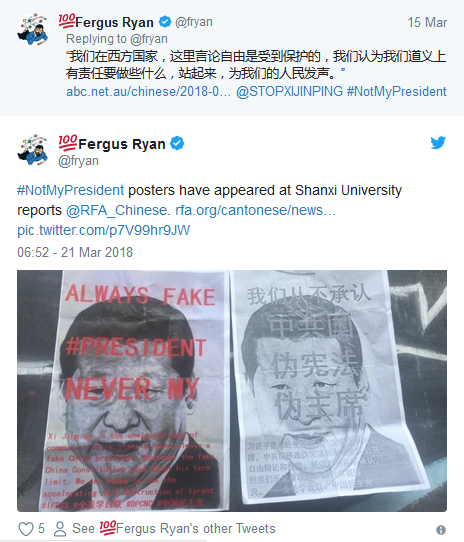The height and width of the screenshot is (542, 464).
Task: Open the avatar in the replied tweet above
Action: click(33, 29)
